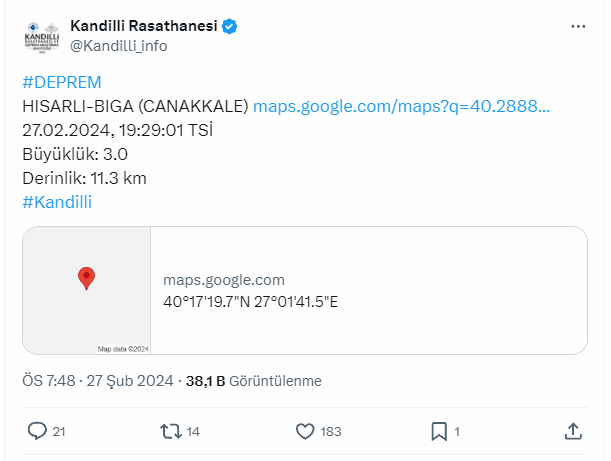Image resolution: width=611 pixels, height=461 pixels.
Task: Open the #DEPREM hashtag
Action: tap(62, 82)
